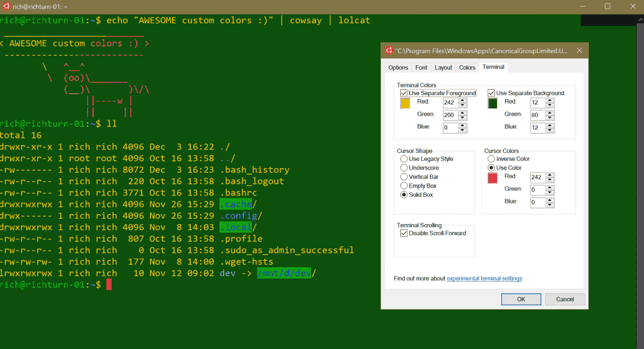Click the yellow foreground color swatch

click(x=405, y=104)
